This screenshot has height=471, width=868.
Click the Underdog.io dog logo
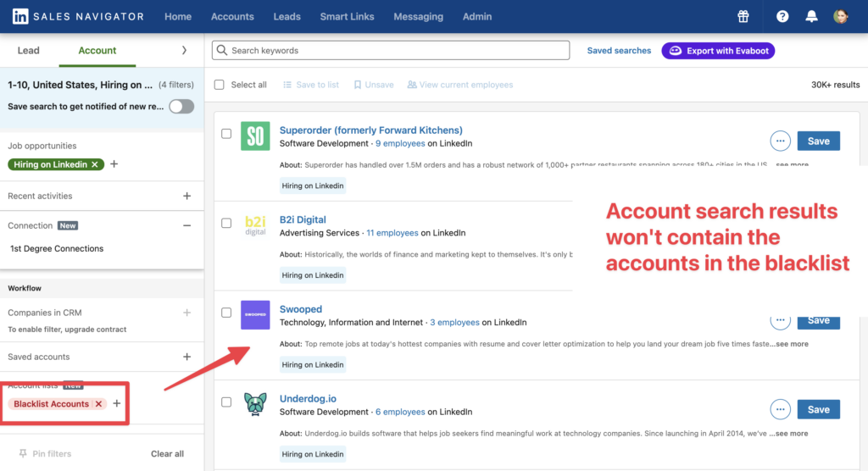click(x=255, y=405)
